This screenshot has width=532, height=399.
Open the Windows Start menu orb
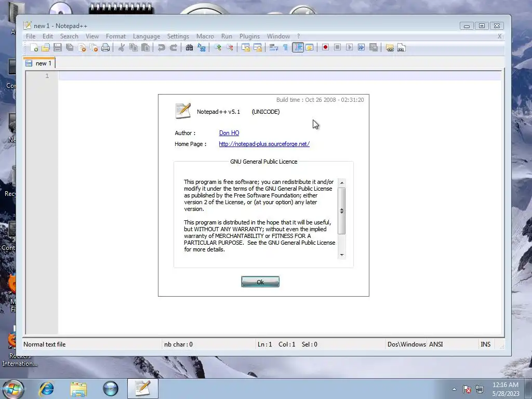[x=12, y=389]
